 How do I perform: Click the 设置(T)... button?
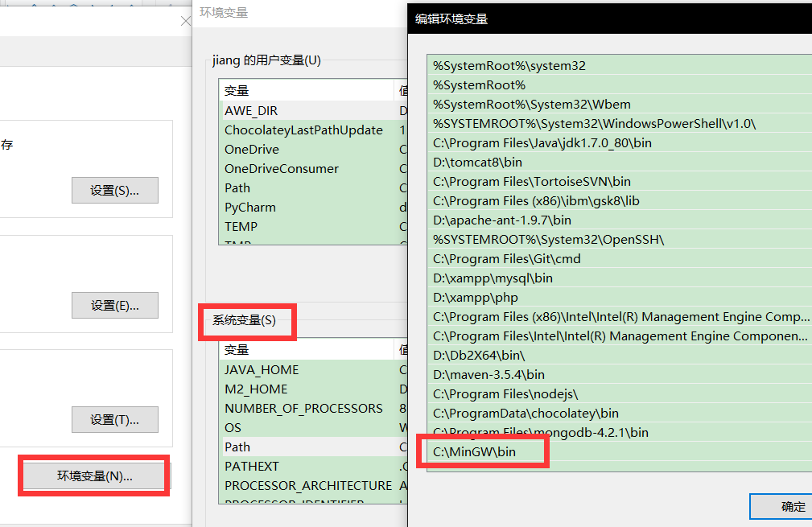pyautogui.click(x=115, y=419)
